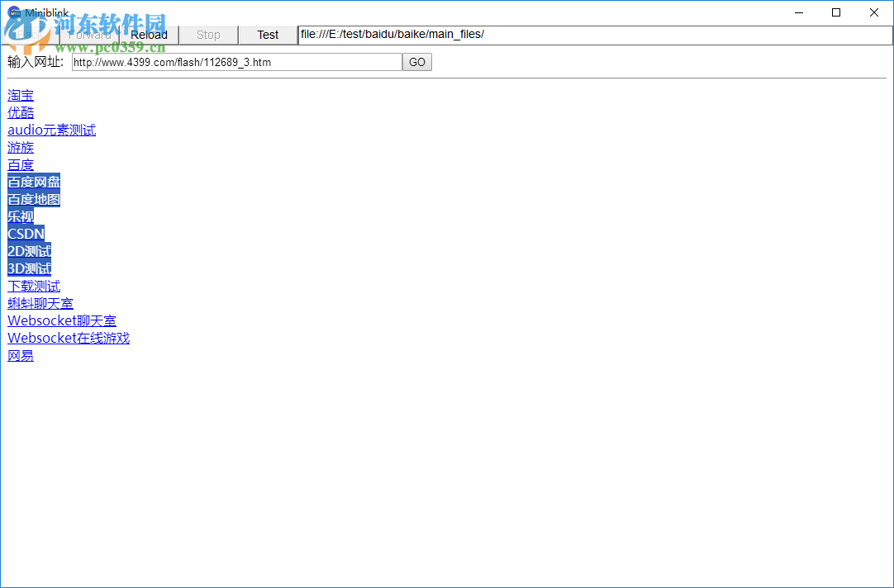Click the Stop button
This screenshot has height=588, width=894.
pos(209,35)
